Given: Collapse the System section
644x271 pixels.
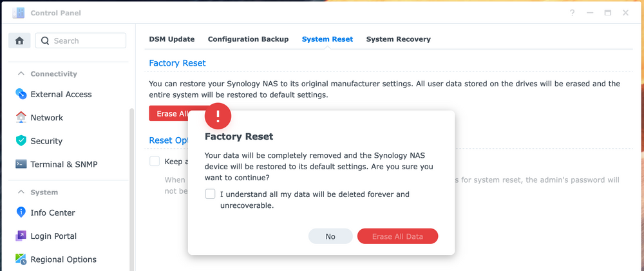Looking at the screenshot, I should pyautogui.click(x=20, y=192).
